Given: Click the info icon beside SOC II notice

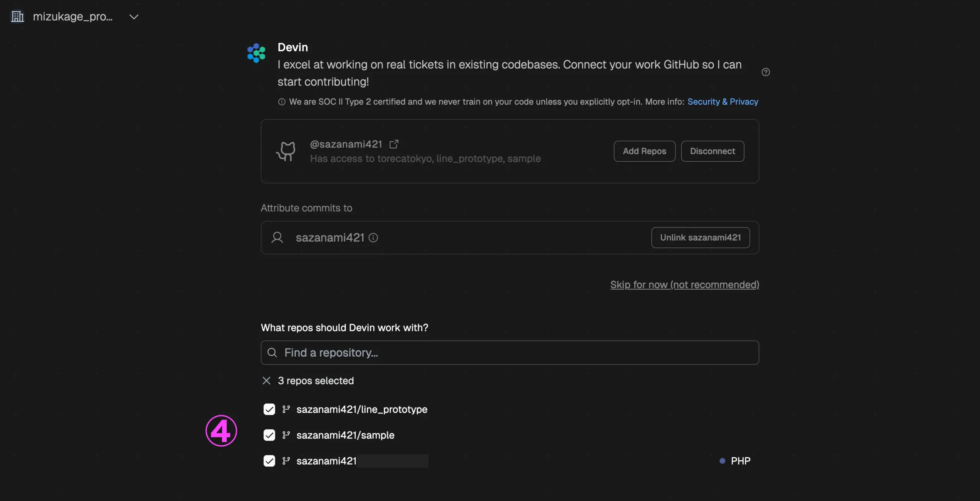Looking at the screenshot, I should pos(282,102).
